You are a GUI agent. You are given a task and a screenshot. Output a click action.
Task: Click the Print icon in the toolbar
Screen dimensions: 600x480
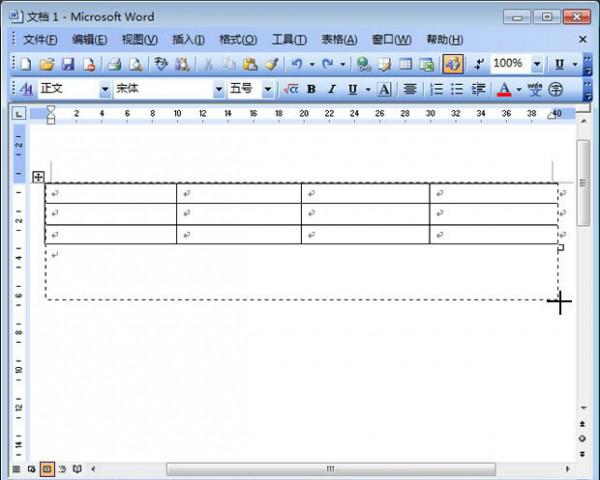point(115,64)
